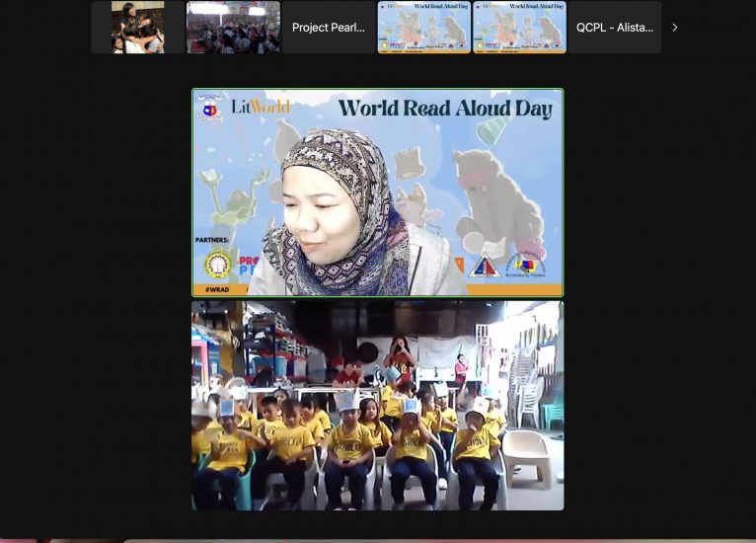Select the QCPL - Alista... participant tile
The width and height of the screenshot is (756, 543).
pyautogui.click(x=615, y=28)
